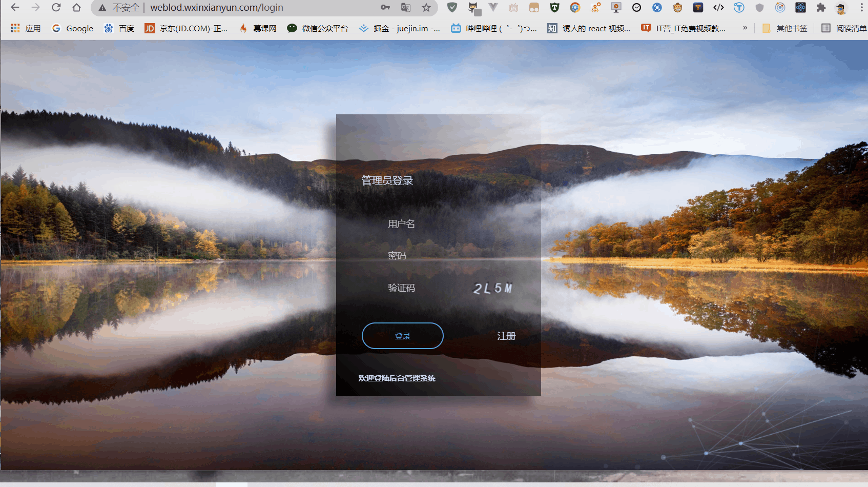Click the password key icon in address bar
This screenshot has width=868, height=487.
point(384,8)
